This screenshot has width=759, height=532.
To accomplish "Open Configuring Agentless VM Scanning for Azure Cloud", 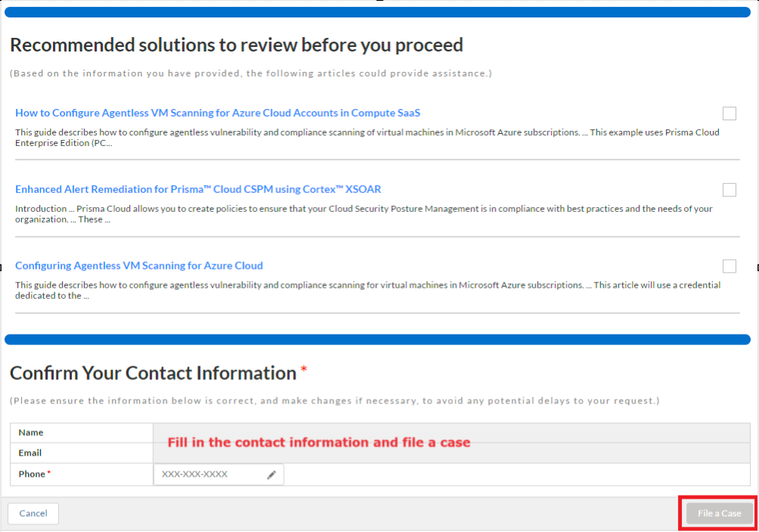I will (x=139, y=266).
